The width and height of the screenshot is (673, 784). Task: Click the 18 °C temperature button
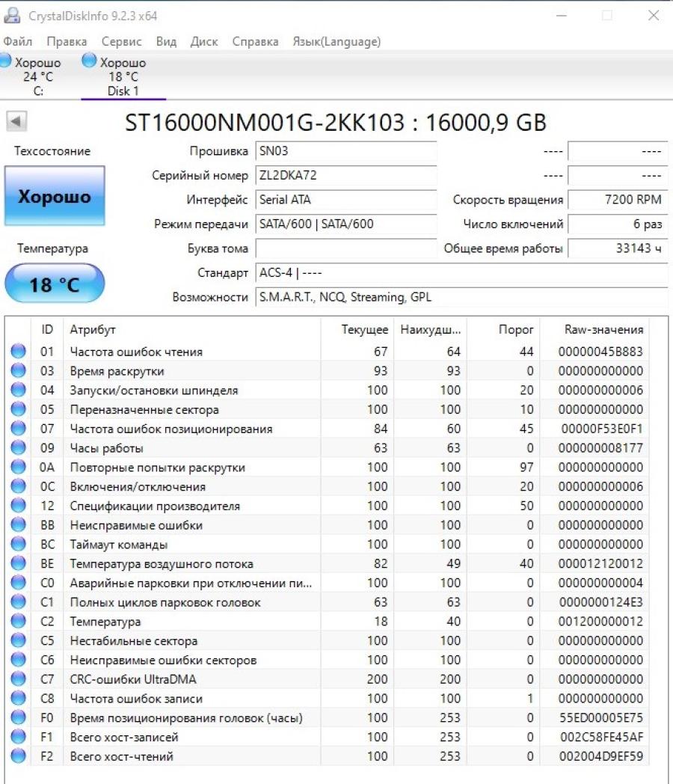(x=55, y=283)
